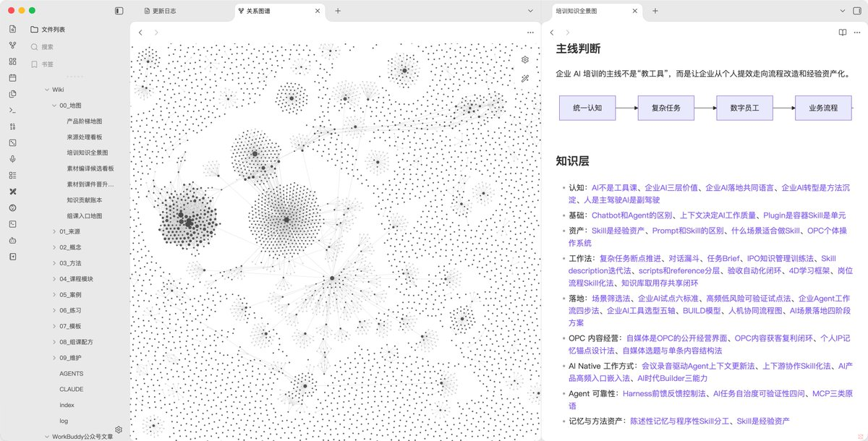Click the 统一认知 flowchart box

click(x=587, y=108)
